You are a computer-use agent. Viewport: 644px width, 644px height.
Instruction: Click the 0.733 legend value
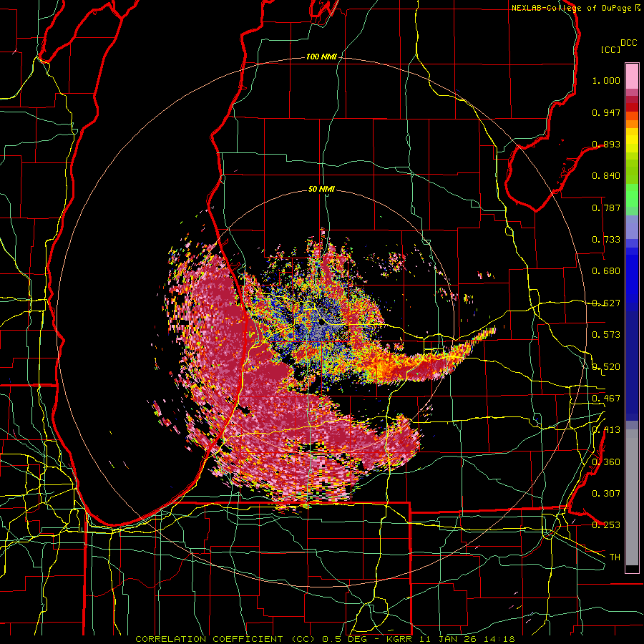(x=606, y=240)
